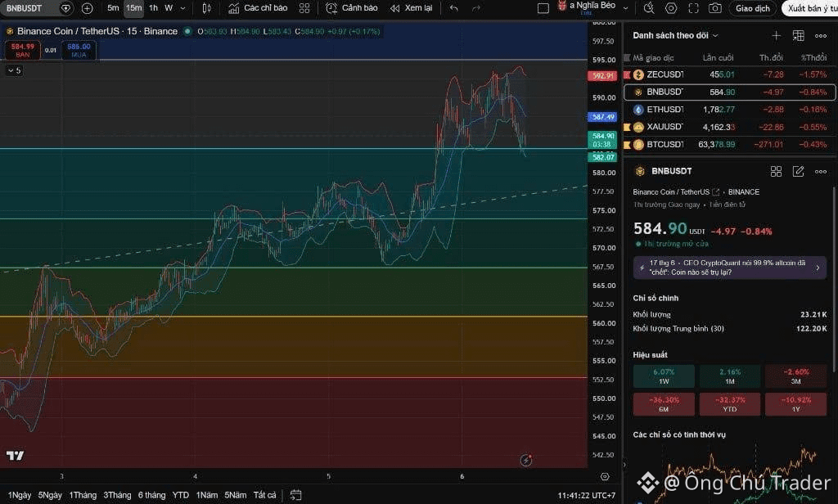Toggle fullscreen mode icon
838x504 pixels.
click(693, 8)
